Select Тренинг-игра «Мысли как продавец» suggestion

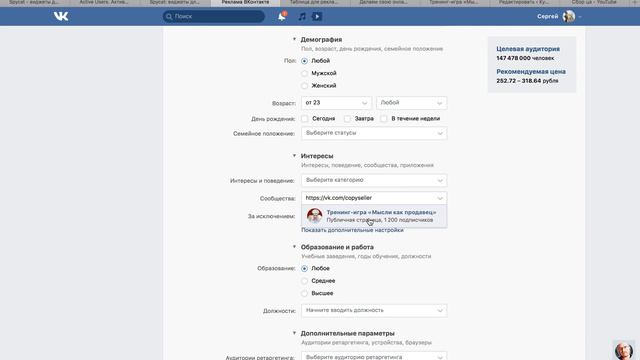tap(374, 216)
